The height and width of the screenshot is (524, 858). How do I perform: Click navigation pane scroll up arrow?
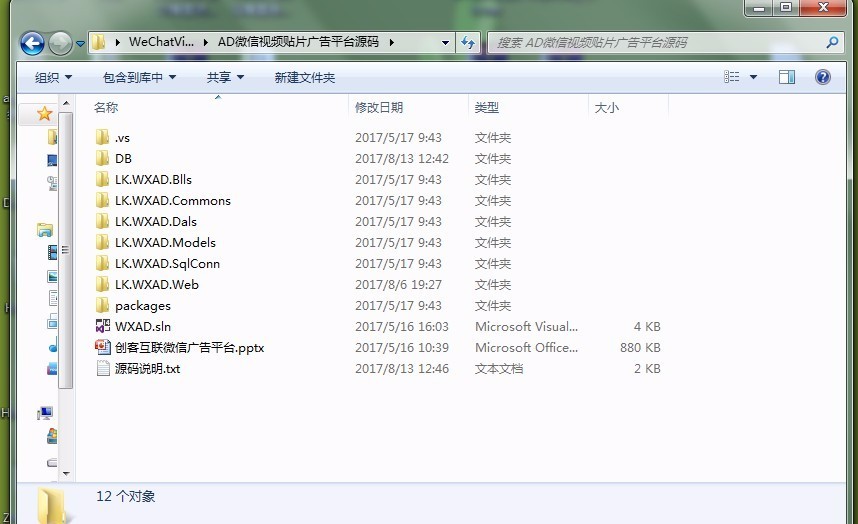click(x=66, y=103)
